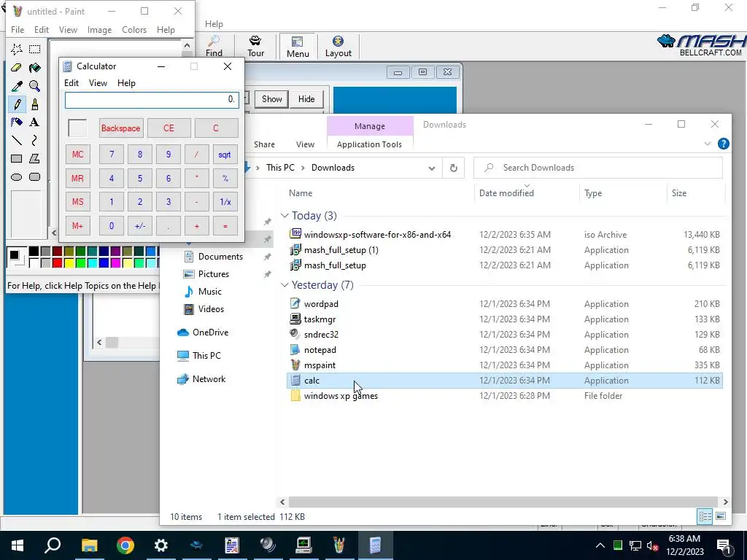Click Backspace in Calculator
The width and height of the screenshot is (747, 560).
point(120,128)
